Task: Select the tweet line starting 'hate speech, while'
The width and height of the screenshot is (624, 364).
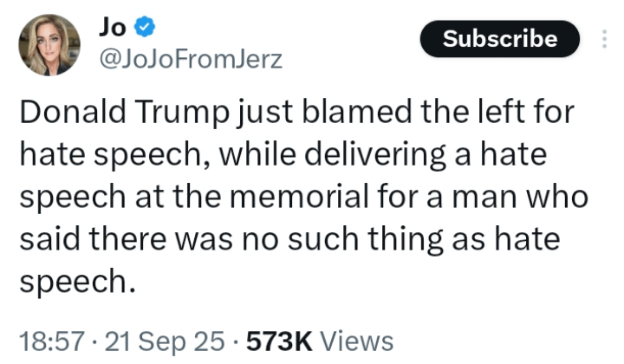Action: click(283, 154)
